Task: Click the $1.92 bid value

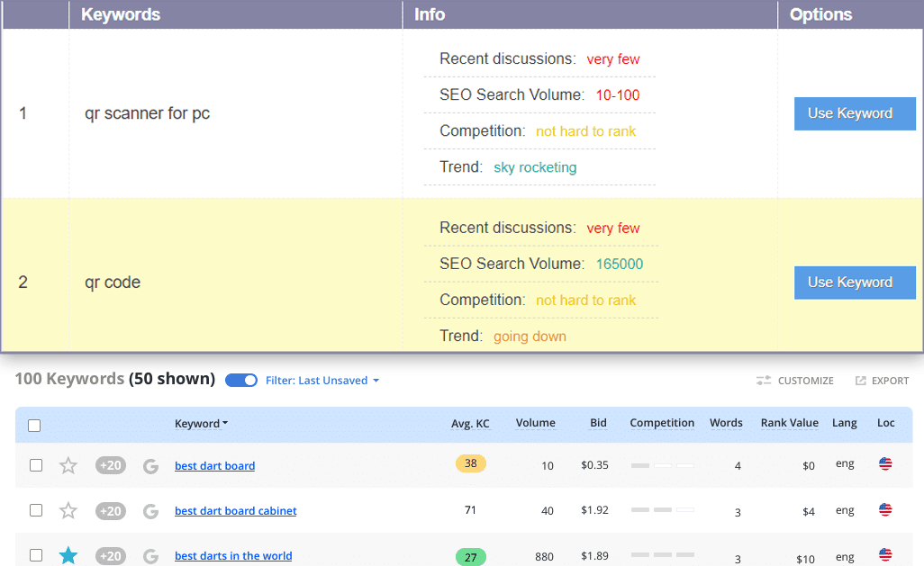Action: (x=594, y=510)
